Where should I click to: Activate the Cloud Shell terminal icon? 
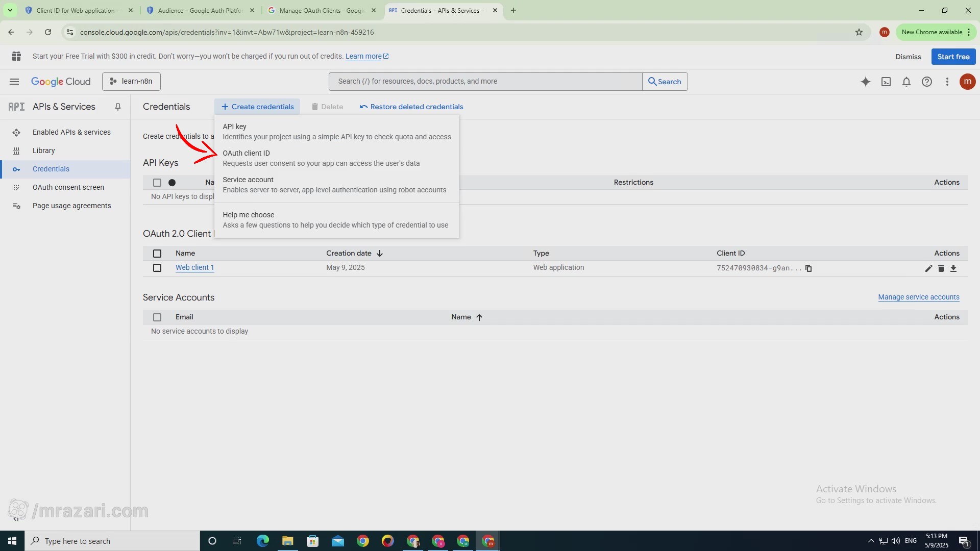(886, 82)
